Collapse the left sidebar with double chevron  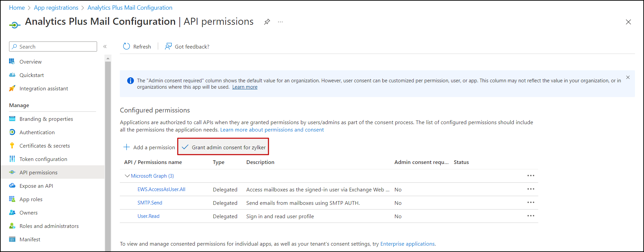(x=105, y=47)
